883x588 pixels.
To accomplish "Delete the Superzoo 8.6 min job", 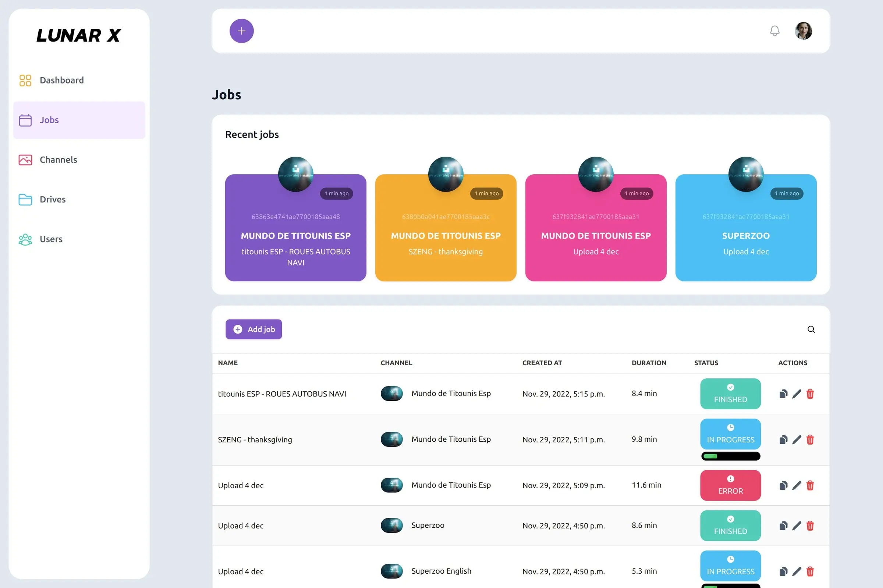I will click(810, 526).
